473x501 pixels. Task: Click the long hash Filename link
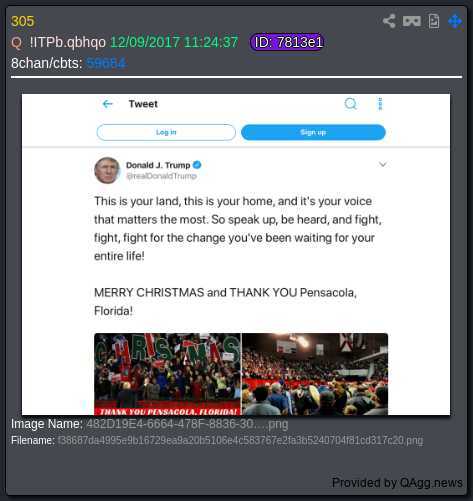[x=240, y=440]
